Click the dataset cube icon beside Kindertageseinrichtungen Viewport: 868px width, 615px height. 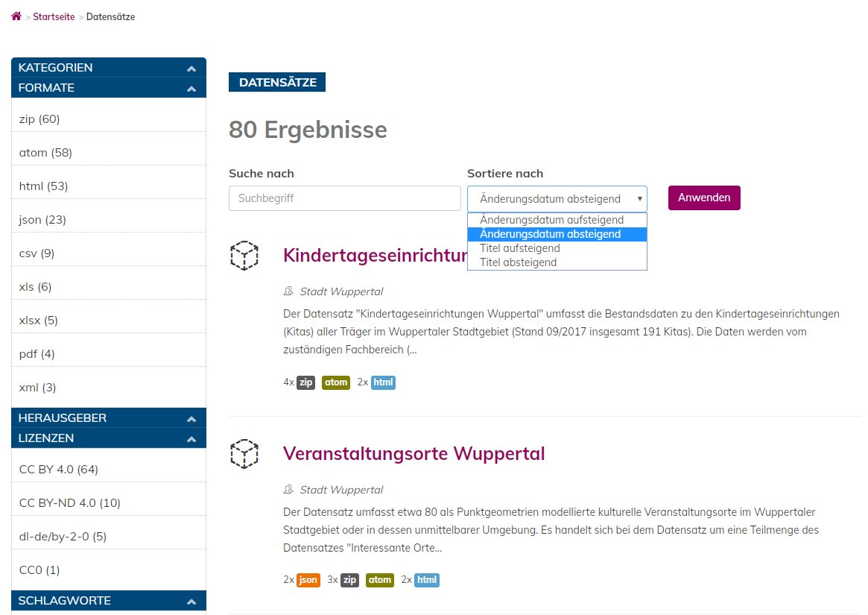[244, 256]
